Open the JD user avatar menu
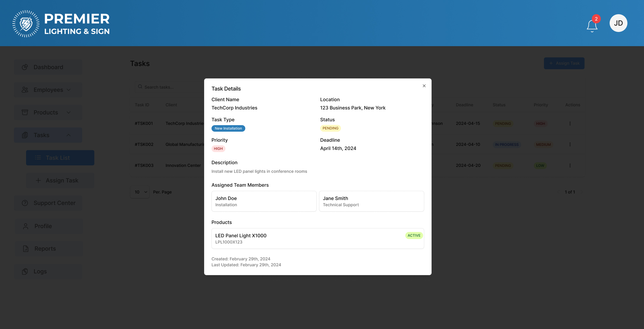This screenshot has height=329, width=644. click(618, 23)
